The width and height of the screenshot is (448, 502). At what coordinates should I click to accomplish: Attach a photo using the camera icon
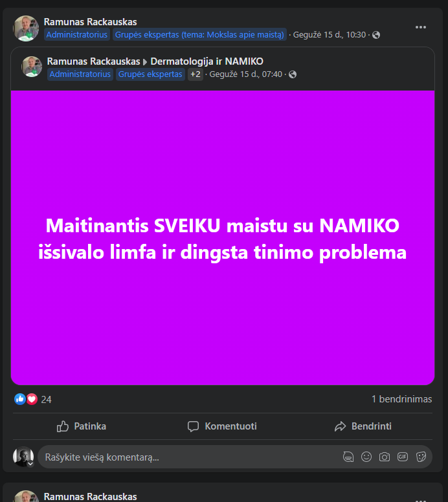coord(384,457)
